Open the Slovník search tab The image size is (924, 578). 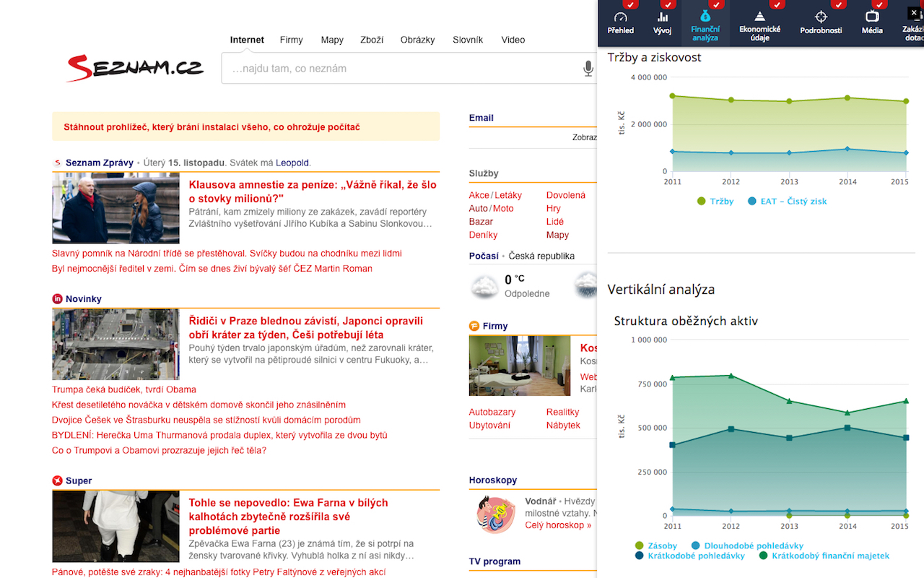pyautogui.click(x=468, y=40)
